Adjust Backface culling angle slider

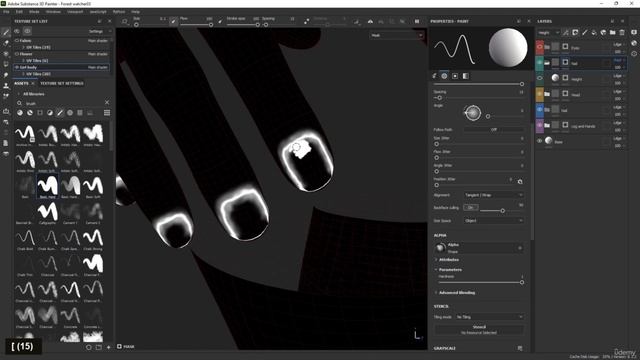pos(502,211)
